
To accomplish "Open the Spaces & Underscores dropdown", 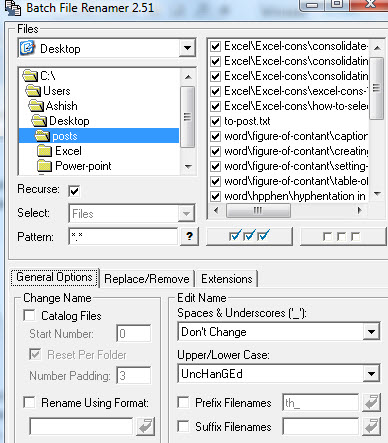I will click(x=371, y=332).
